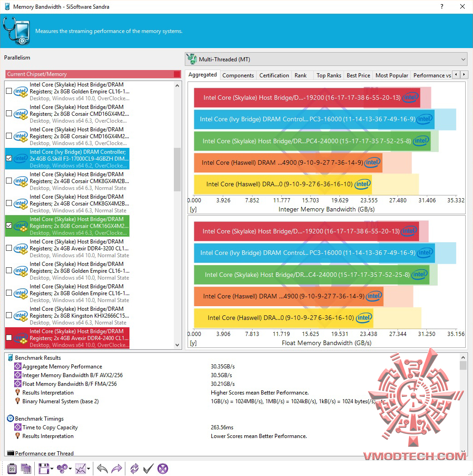473x476 pixels.
Task: Click the Multi-Threaded combo box icon
Action: 192,59
